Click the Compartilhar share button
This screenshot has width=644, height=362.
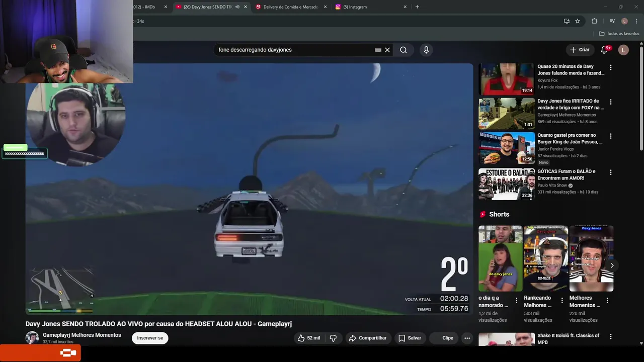368,338
